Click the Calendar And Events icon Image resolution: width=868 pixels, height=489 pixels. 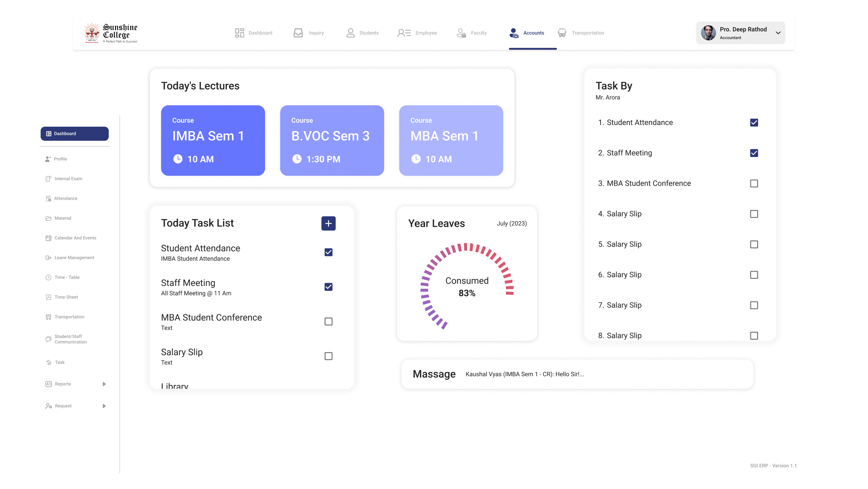[x=48, y=238]
